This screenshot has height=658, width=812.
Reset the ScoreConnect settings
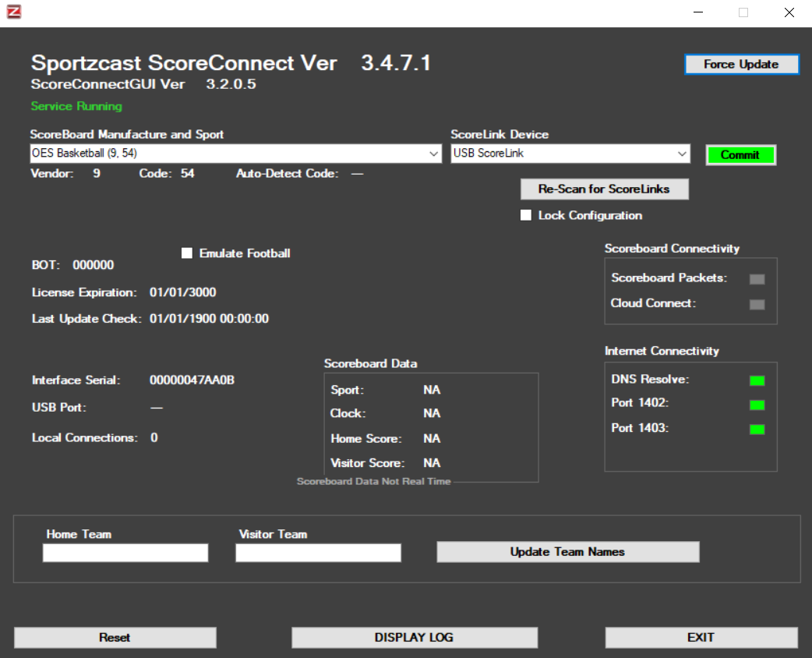[x=115, y=637]
